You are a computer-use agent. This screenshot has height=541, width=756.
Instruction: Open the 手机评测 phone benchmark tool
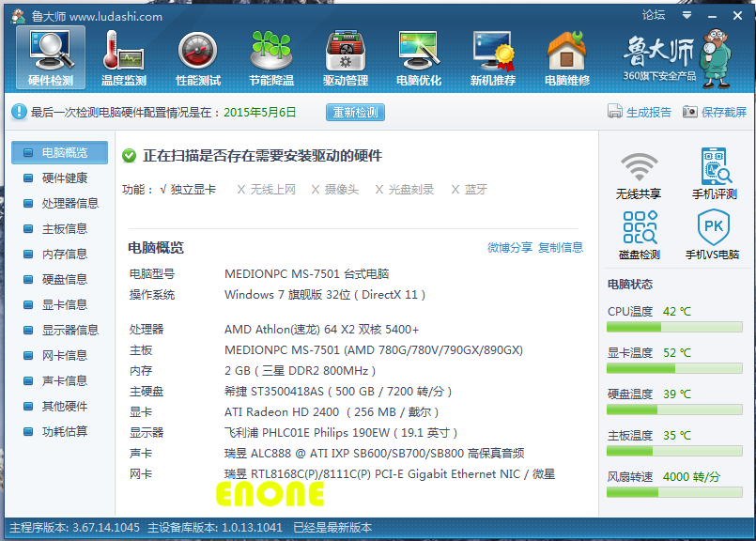click(715, 174)
